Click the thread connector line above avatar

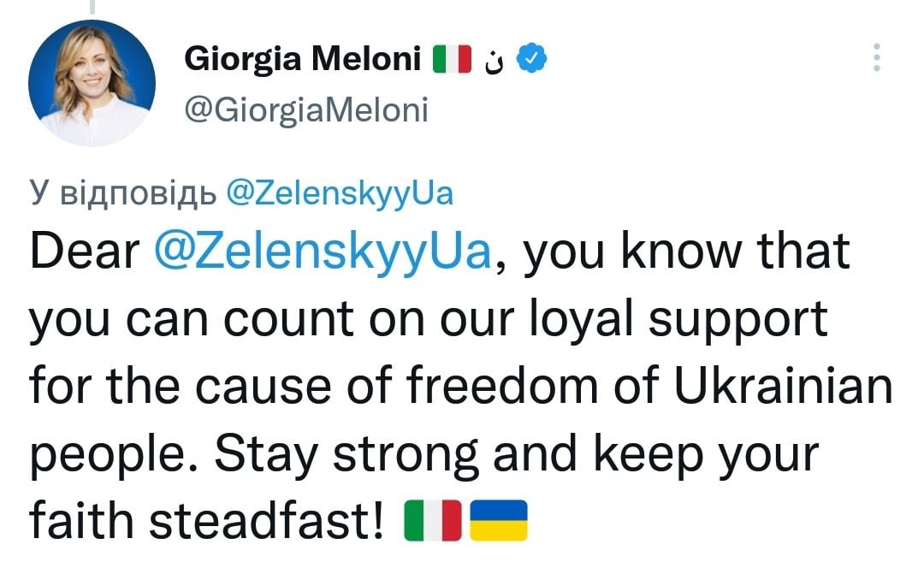[x=92, y=7]
